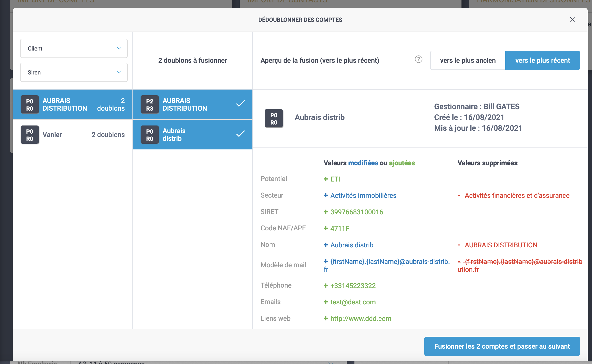Select Vanier duplicates group
This screenshot has width=592, height=364.
coord(73,135)
